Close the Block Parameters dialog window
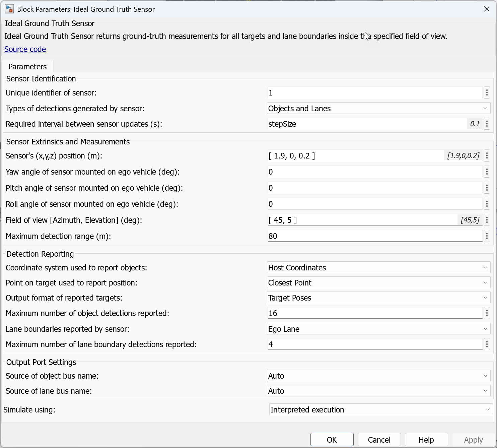 pos(487,9)
